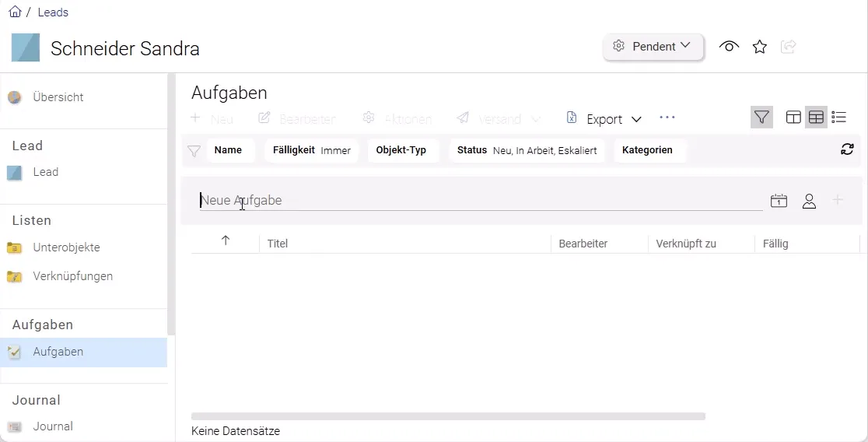The image size is (868, 442).
Task: Open the Status filter dropdown
Action: (x=527, y=150)
